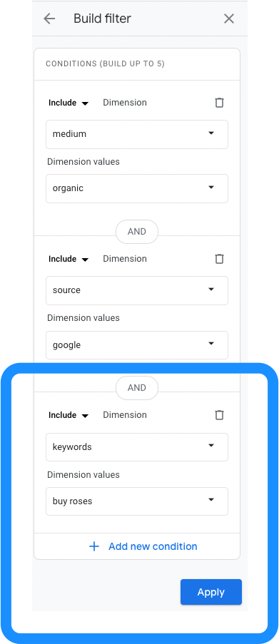Click the AND chip above keywords condition
Image resolution: width=279 pixels, height=644 pixels.
137,388
